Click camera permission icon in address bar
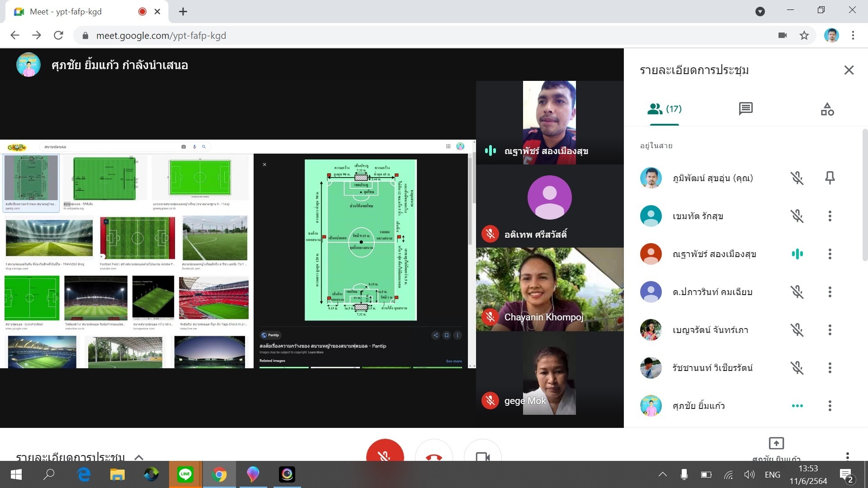This screenshot has width=868, height=488. point(783,35)
